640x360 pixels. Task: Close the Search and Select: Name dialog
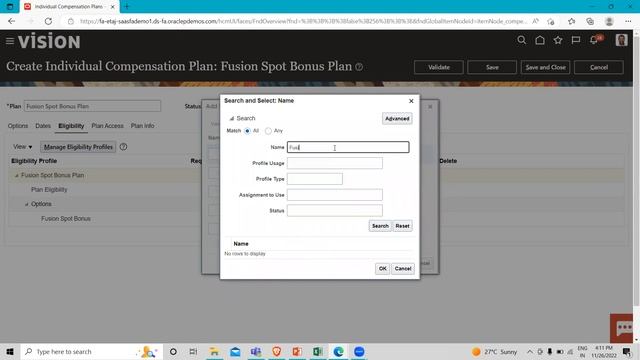(411, 101)
